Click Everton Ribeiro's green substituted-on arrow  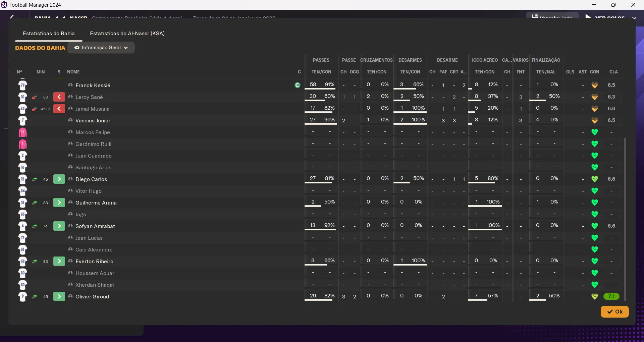[x=59, y=262]
